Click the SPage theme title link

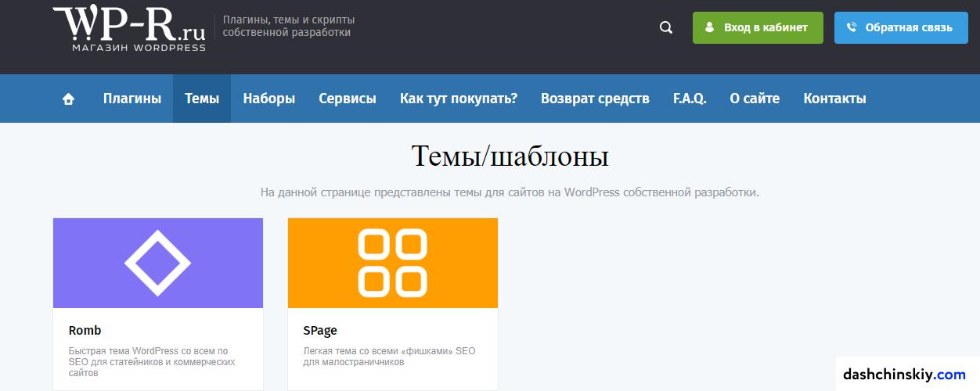pos(320,330)
